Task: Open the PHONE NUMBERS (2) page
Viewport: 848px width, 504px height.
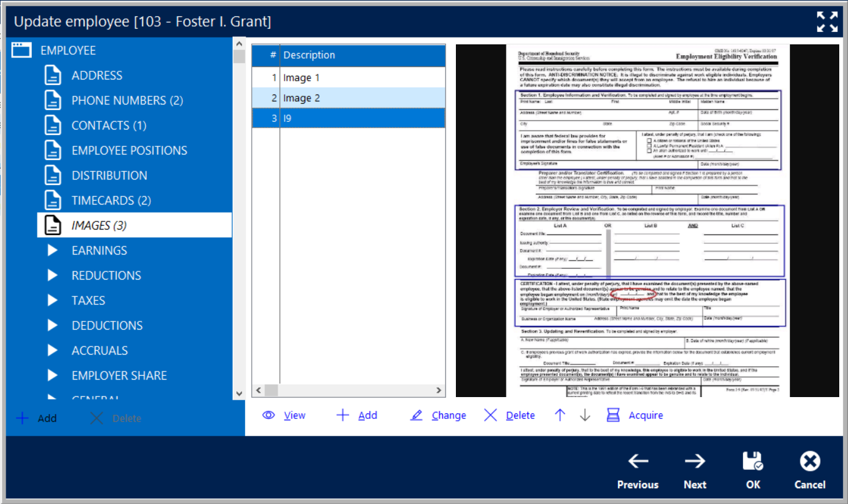Action: click(x=127, y=100)
